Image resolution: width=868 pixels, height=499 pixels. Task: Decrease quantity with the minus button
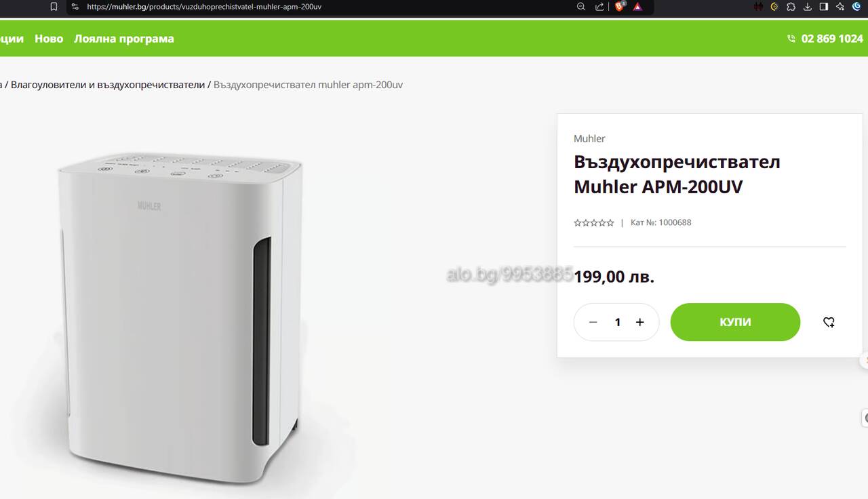click(x=593, y=322)
